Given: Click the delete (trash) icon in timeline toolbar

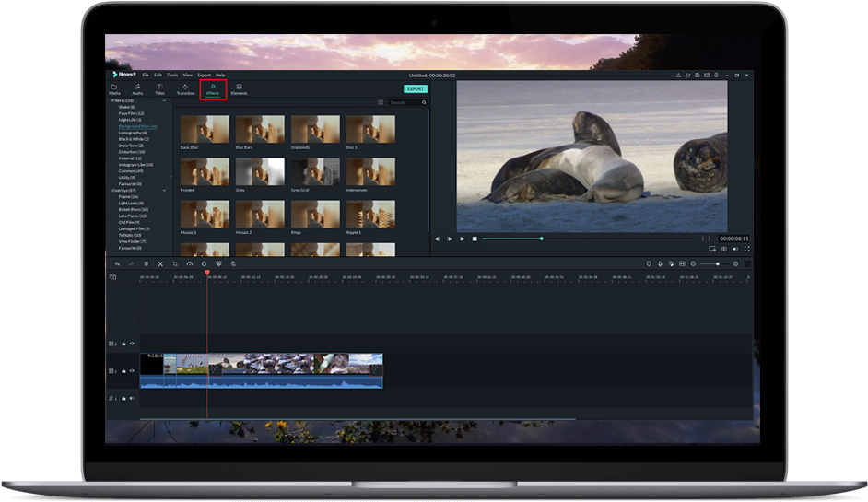Looking at the screenshot, I should click(146, 263).
